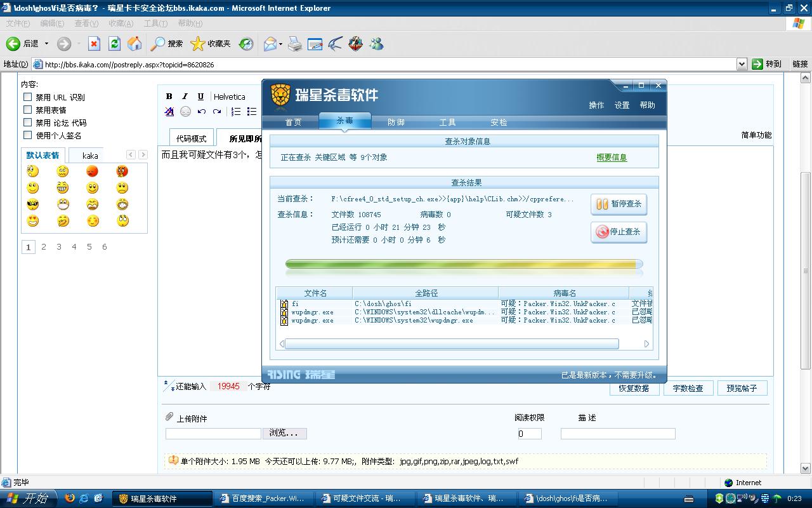
Task: Enable 禁用 URL 识别 checkbox
Action: [x=28, y=97]
